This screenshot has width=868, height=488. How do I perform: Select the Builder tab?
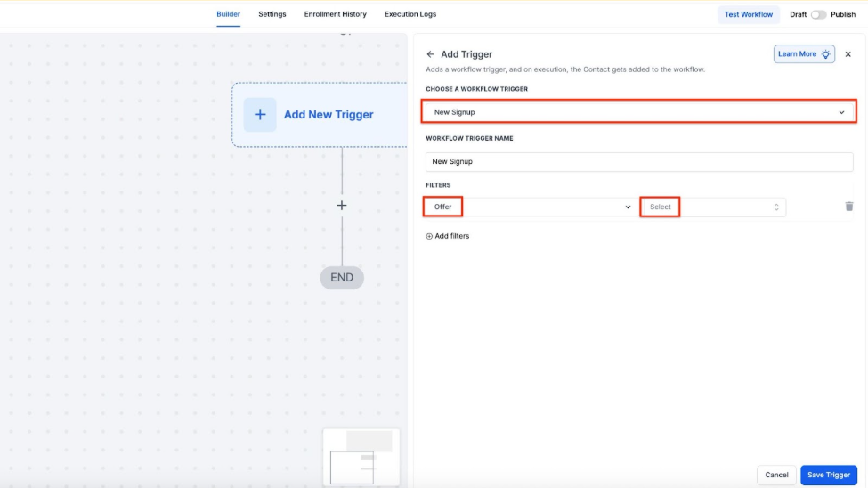pos(228,14)
